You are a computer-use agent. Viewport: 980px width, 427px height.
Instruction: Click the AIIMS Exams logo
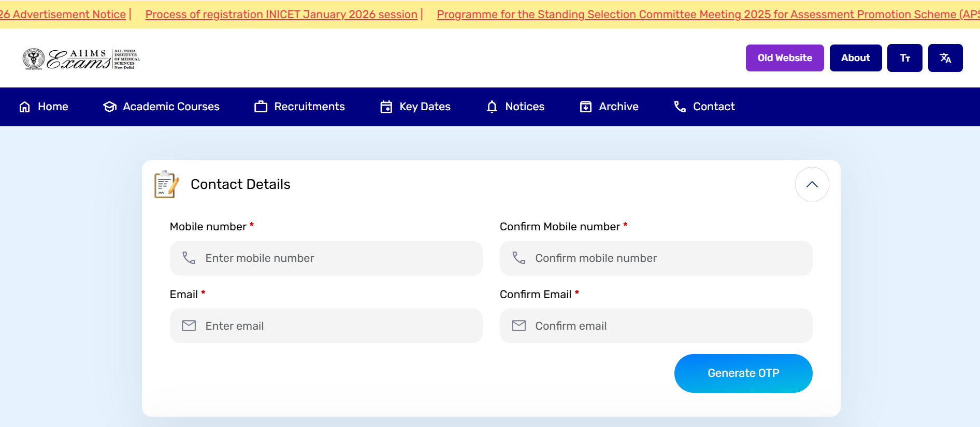tap(81, 59)
